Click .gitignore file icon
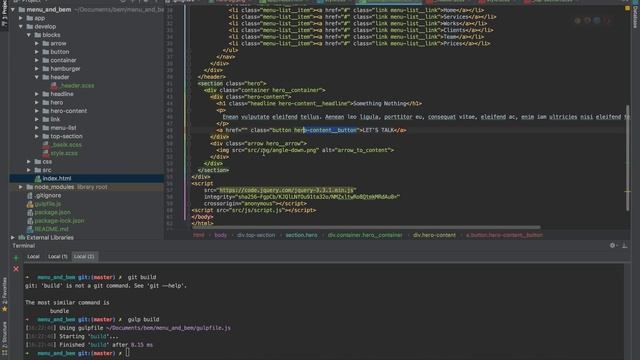Viewport: 640px width, 360px height. point(30,196)
